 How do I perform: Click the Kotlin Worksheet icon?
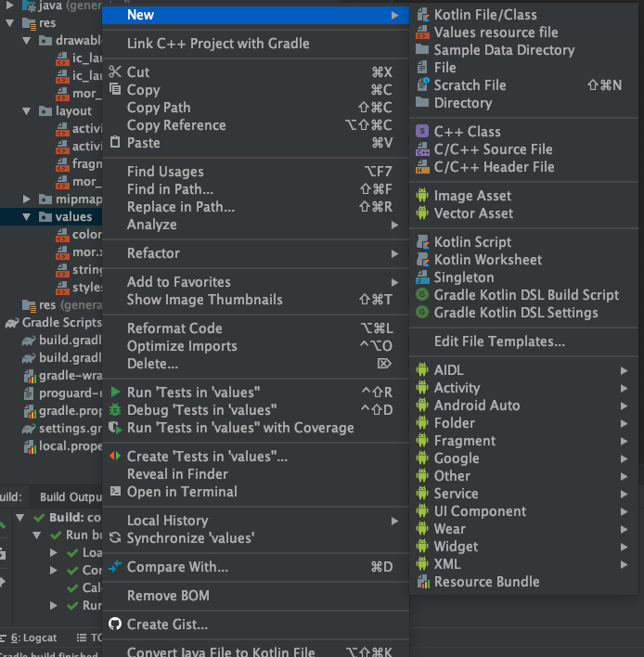423,259
